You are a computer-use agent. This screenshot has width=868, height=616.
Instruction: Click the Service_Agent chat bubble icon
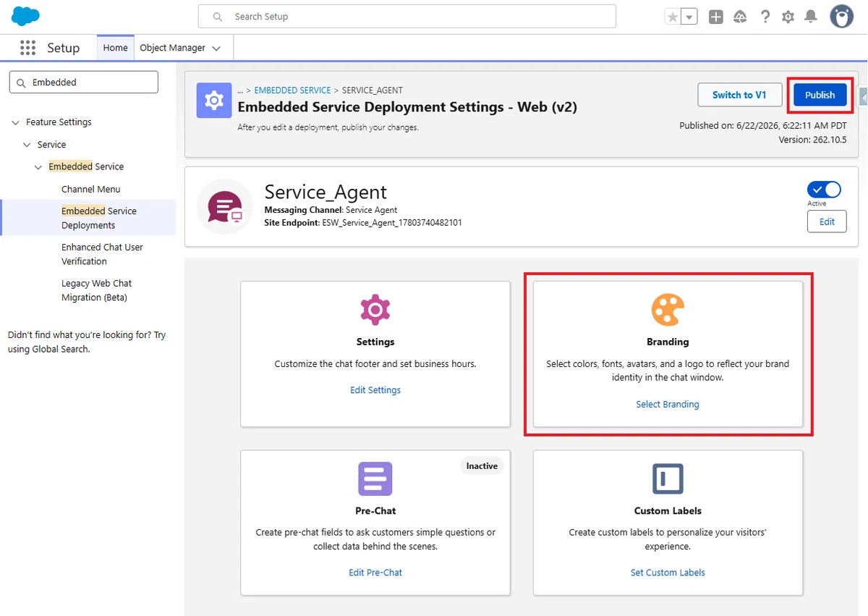225,206
